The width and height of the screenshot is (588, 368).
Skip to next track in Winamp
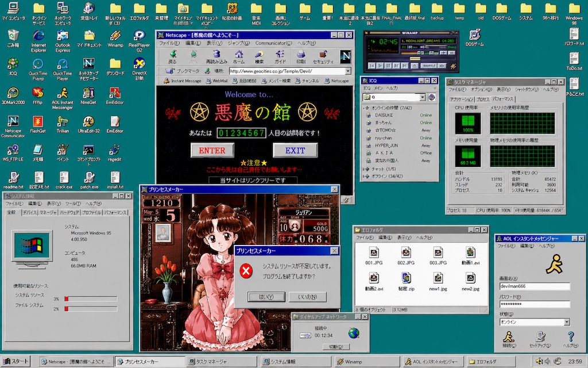click(405, 66)
